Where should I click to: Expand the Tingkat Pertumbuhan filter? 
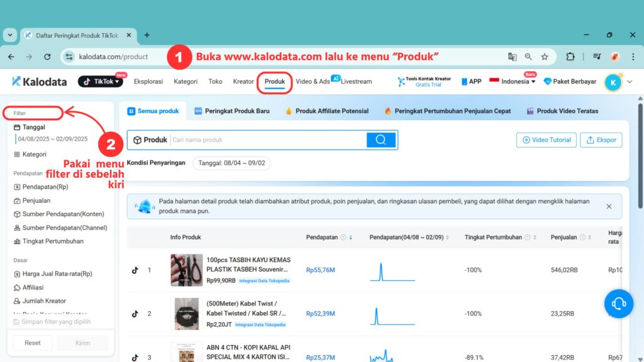point(48,241)
